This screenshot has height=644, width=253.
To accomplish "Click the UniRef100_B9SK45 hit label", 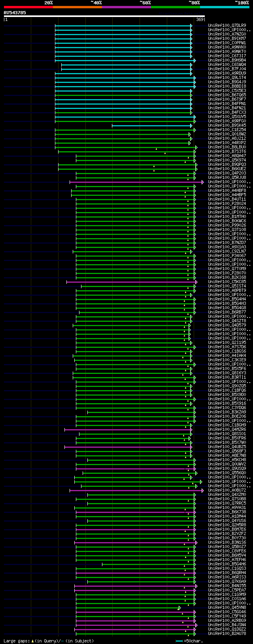I will 227,126.
